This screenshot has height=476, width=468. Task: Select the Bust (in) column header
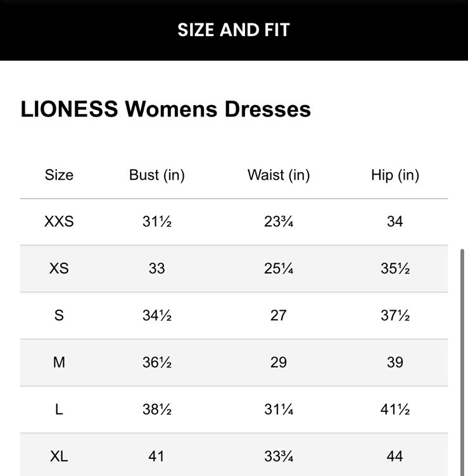156,175
